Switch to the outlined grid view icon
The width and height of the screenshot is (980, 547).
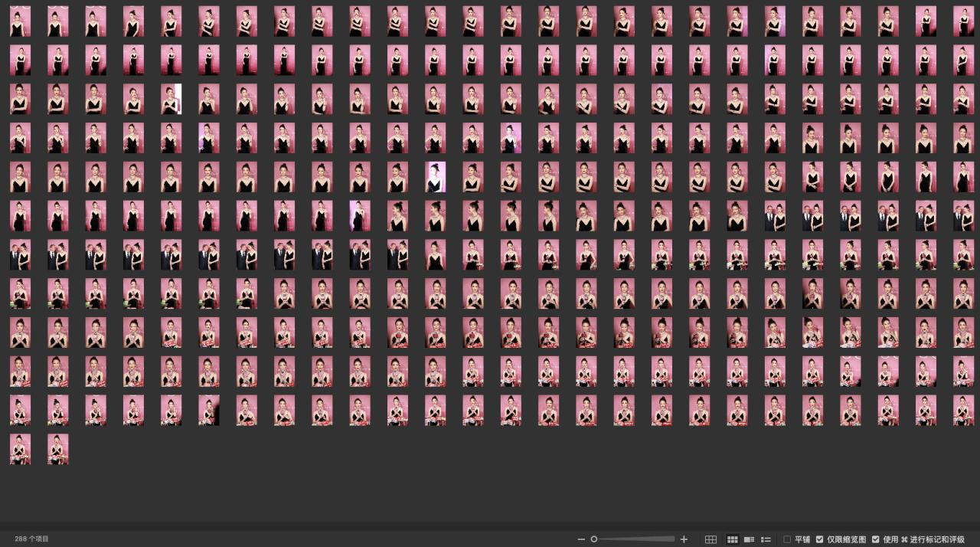[710, 539]
